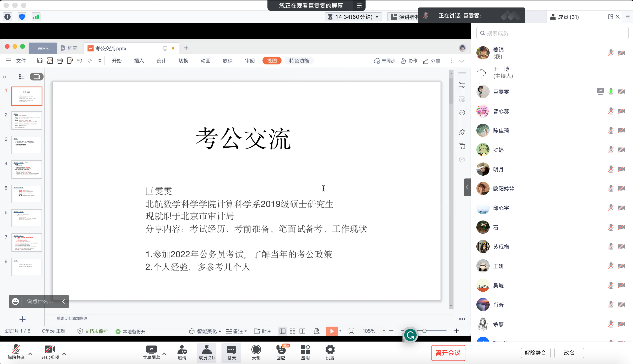The height and width of the screenshot is (364, 633).
Task: Expand the arrow next to the camera button
Action: coord(64,354)
